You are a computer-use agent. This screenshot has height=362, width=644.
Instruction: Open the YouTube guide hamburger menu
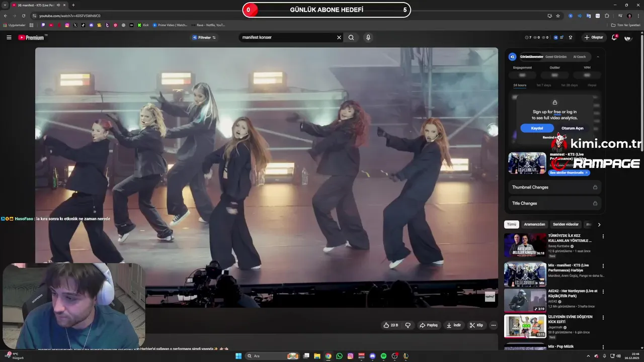9,37
